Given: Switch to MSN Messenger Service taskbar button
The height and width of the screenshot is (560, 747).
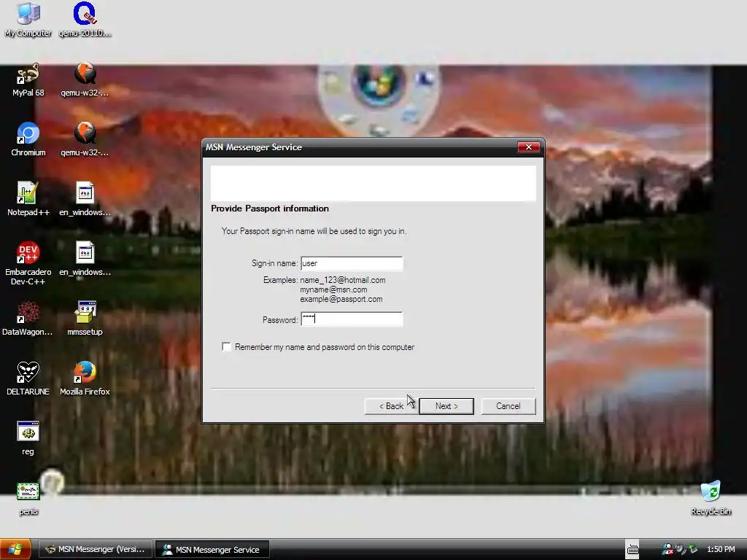Looking at the screenshot, I should click(212, 549).
